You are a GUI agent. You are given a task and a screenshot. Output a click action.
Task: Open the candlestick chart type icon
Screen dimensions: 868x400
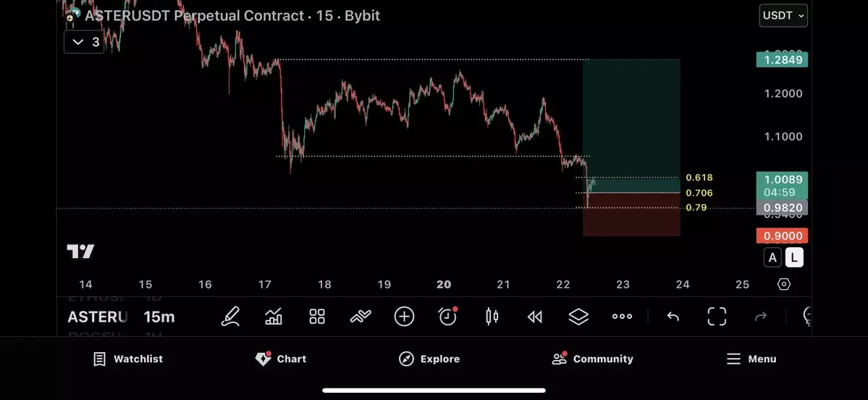click(492, 317)
